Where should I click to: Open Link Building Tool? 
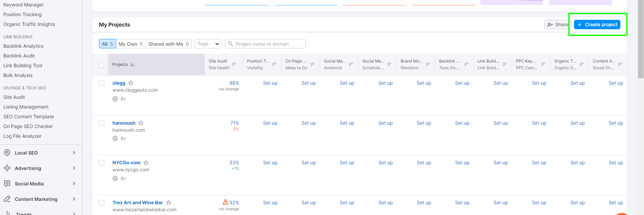(23, 66)
